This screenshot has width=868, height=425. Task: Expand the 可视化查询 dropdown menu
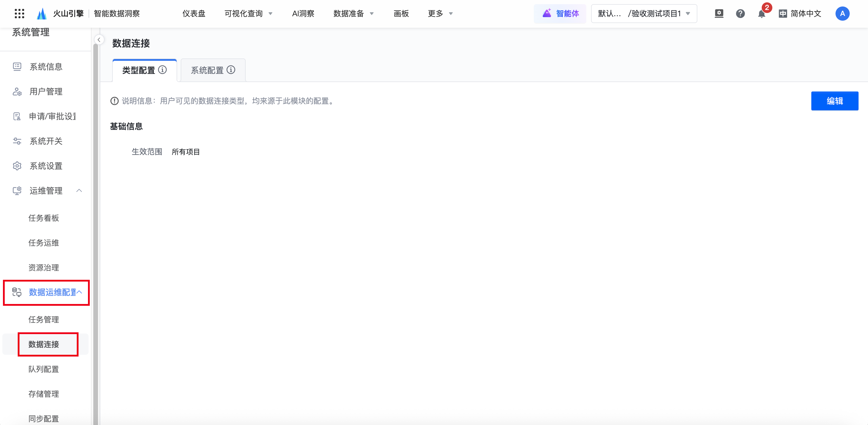(248, 14)
